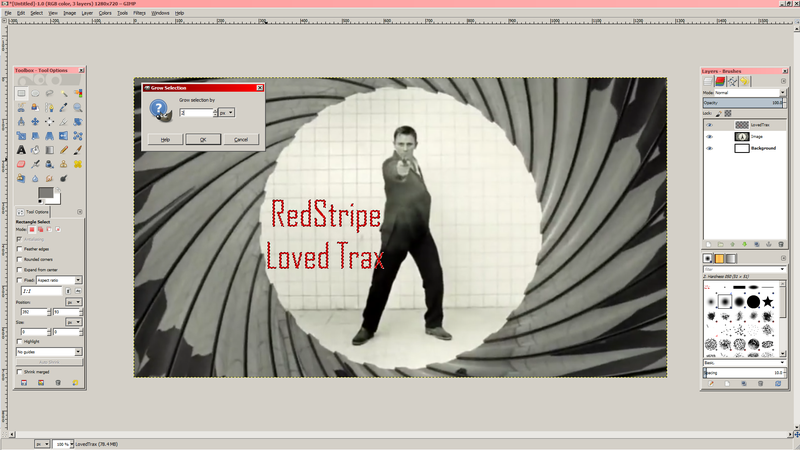Click Cancel in Grow Selection dialog
This screenshot has height=450, width=800.
click(241, 139)
